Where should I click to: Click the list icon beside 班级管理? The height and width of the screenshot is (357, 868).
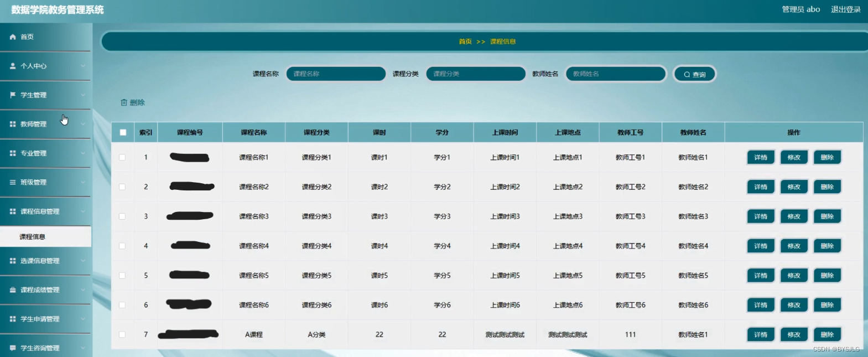[x=13, y=182]
